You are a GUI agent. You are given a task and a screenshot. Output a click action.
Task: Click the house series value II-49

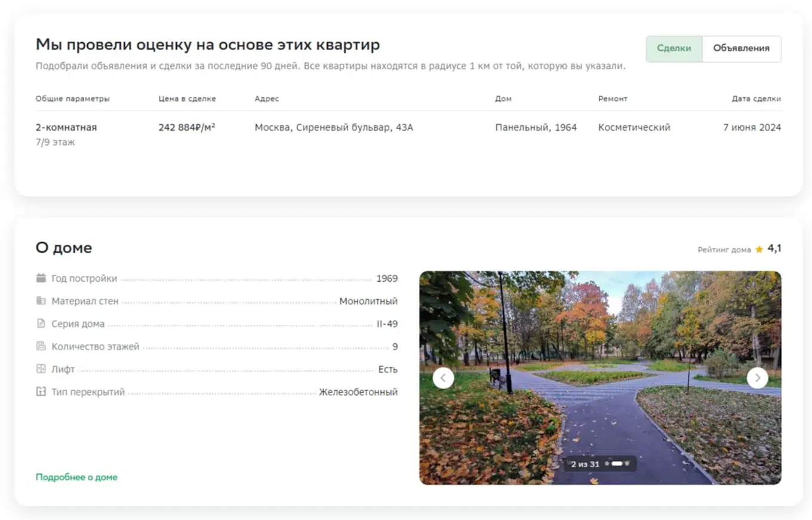tap(387, 324)
